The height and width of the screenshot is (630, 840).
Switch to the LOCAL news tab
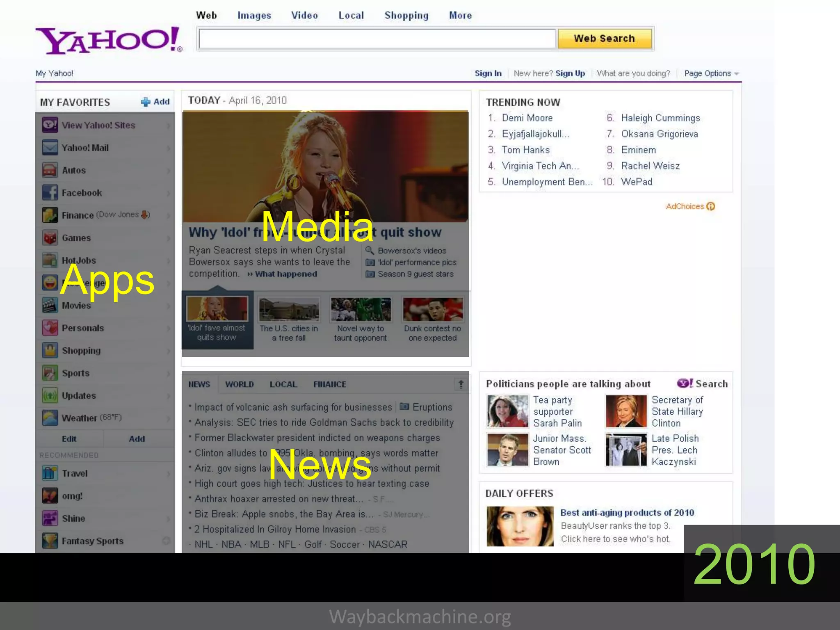tap(283, 384)
